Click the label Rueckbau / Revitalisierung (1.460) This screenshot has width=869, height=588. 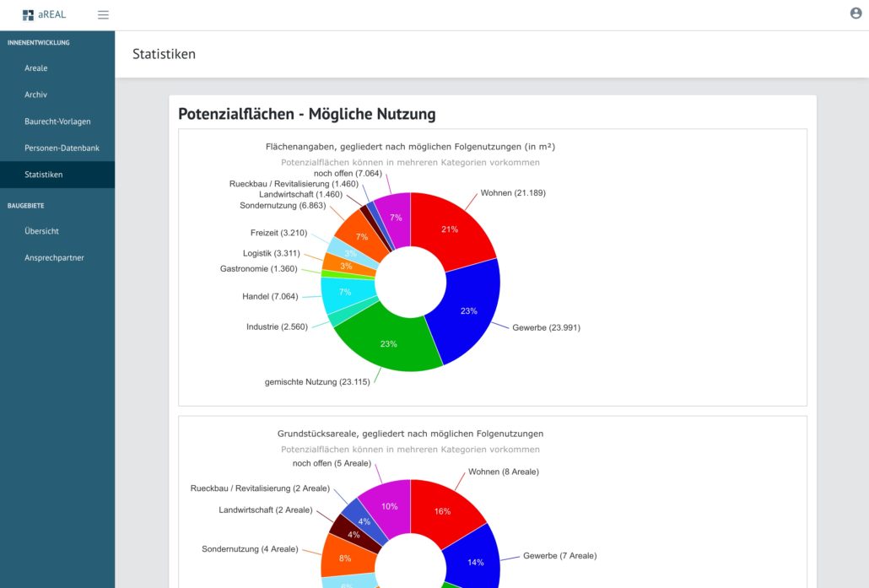294,184
